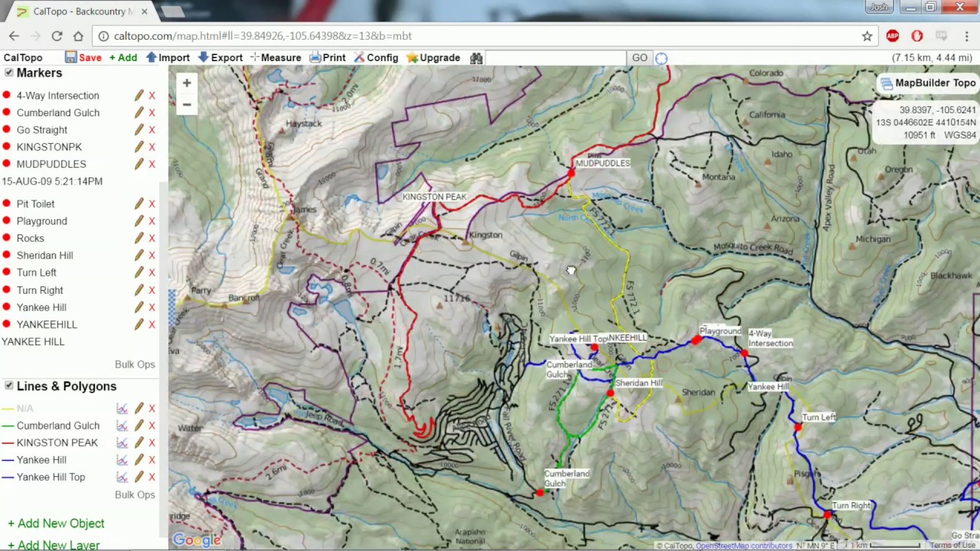Zoom in on the map
The height and width of the screenshot is (551, 980).
coord(186,83)
